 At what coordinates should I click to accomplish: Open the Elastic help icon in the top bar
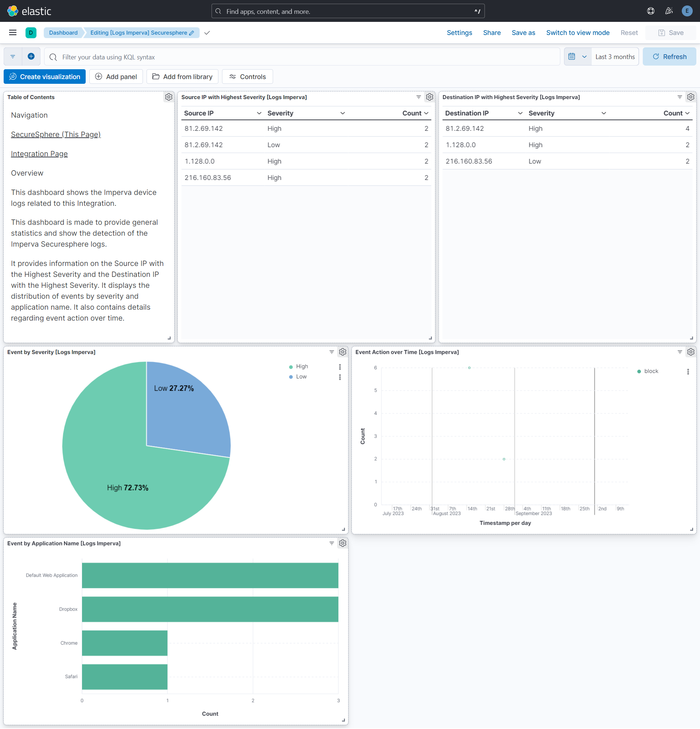[650, 11]
